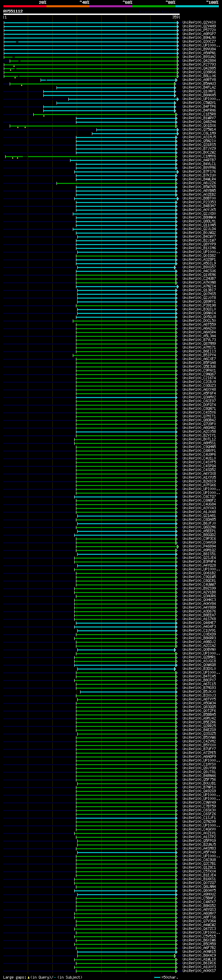The image size is (222, 980).
Task: Open hit UniRef100_Q30CZ7
Action: click(x=199, y=41)
